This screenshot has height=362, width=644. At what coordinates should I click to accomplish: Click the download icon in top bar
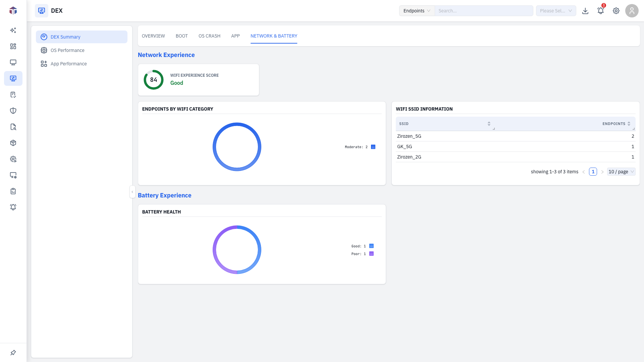coord(585,11)
